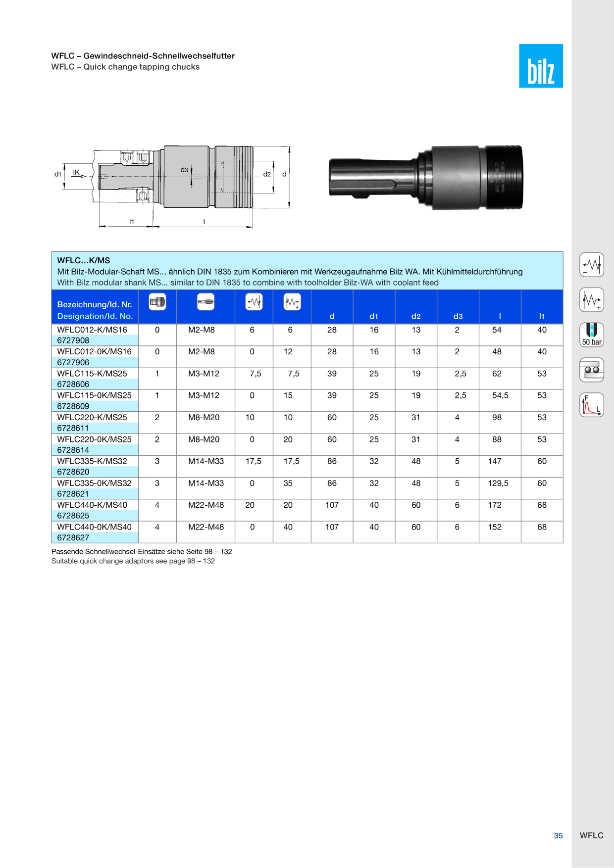
Task: Click Id number '6728609'
Action: tap(73, 406)
